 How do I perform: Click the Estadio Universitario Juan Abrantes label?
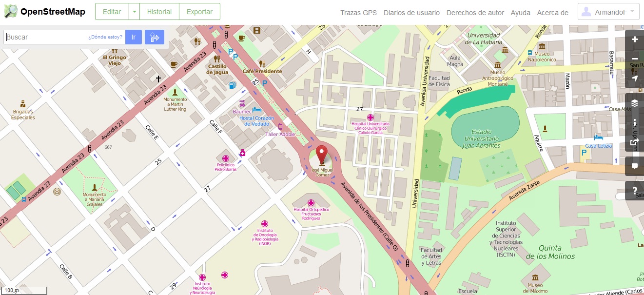click(x=482, y=138)
